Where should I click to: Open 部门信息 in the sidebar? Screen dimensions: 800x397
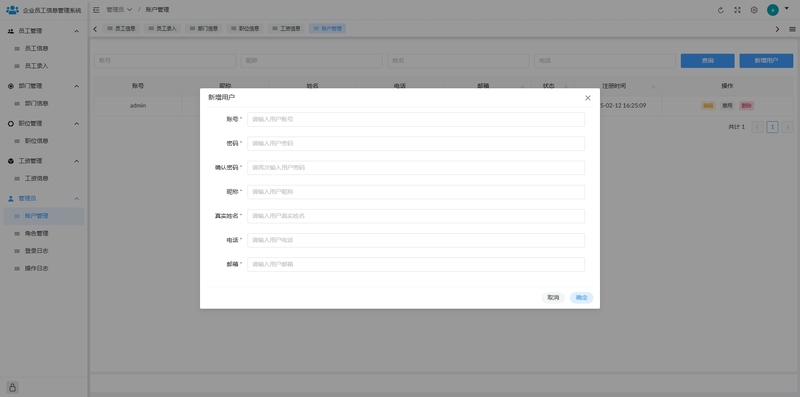coord(43,104)
